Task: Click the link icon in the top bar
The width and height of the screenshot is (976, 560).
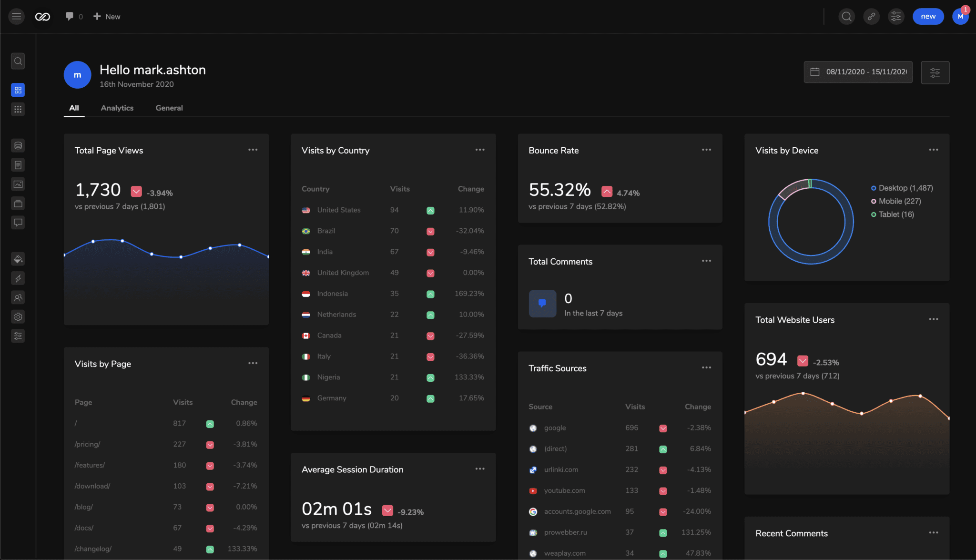Action: [871, 16]
